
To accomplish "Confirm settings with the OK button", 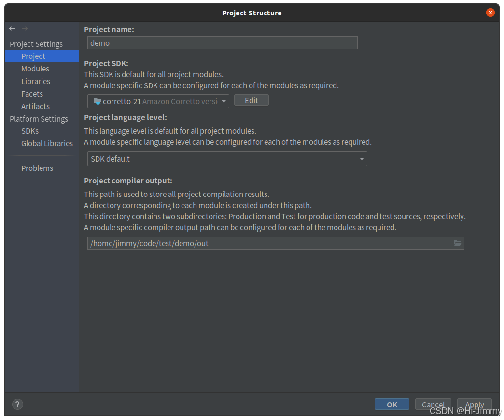I will click(x=392, y=405).
